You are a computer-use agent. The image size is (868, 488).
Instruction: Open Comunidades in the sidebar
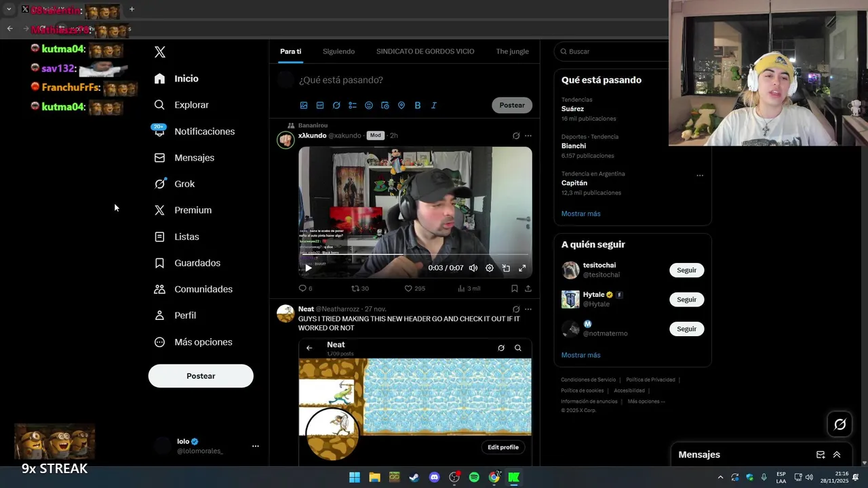point(193,289)
